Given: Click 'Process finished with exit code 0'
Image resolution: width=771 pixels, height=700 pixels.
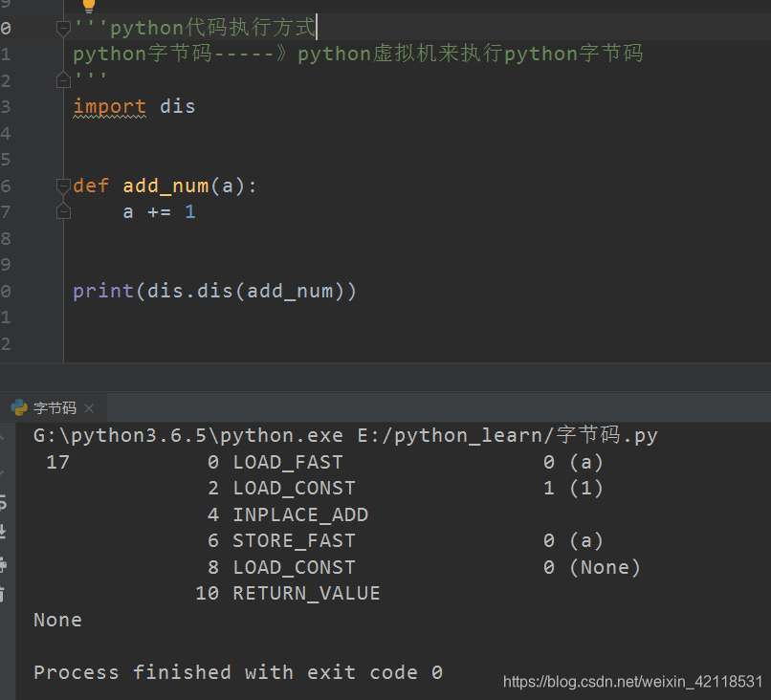Looking at the screenshot, I should tap(238, 672).
